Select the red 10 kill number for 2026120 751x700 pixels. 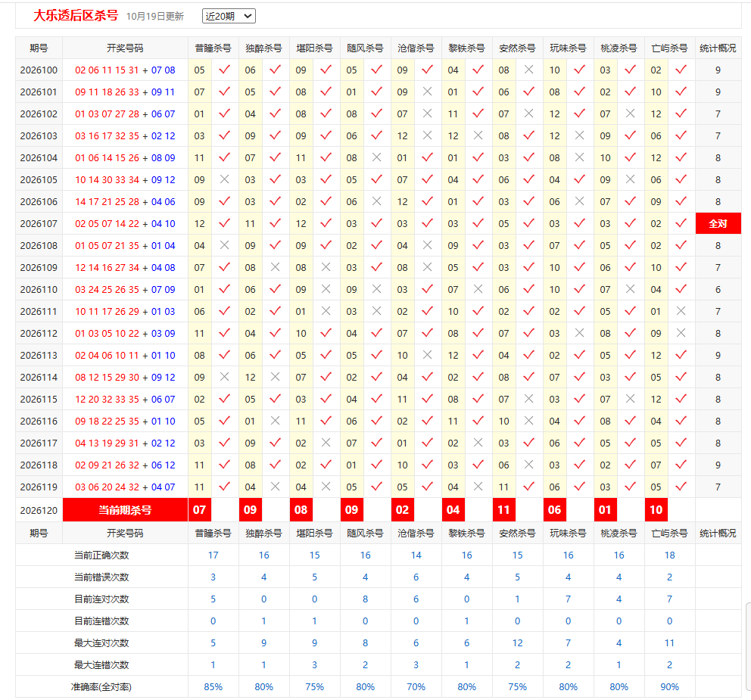656,510
